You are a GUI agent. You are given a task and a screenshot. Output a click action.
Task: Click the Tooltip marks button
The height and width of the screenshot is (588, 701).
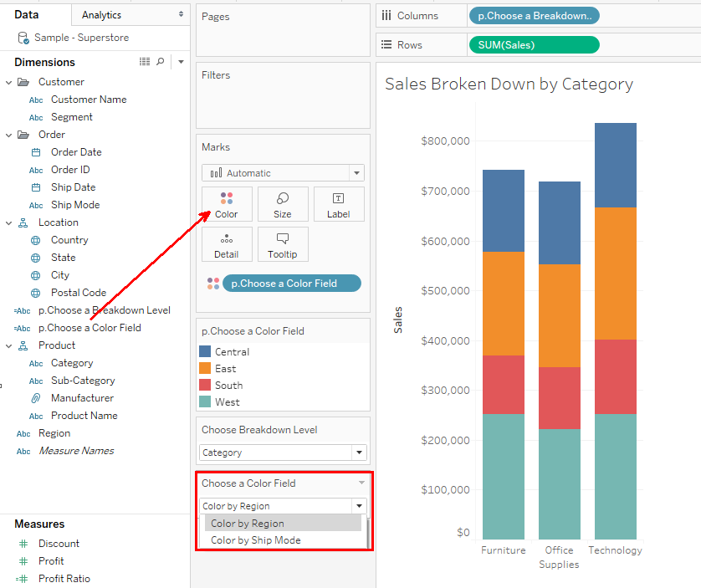[x=283, y=244]
